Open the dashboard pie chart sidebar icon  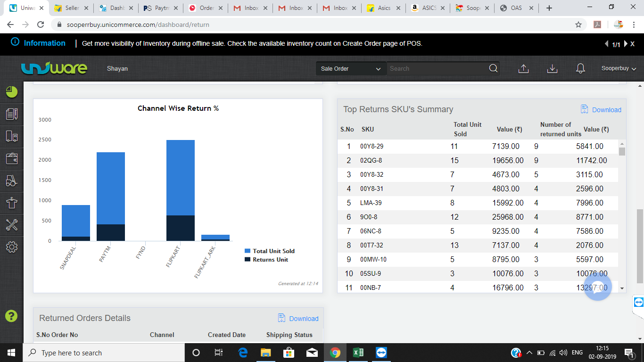(12, 92)
